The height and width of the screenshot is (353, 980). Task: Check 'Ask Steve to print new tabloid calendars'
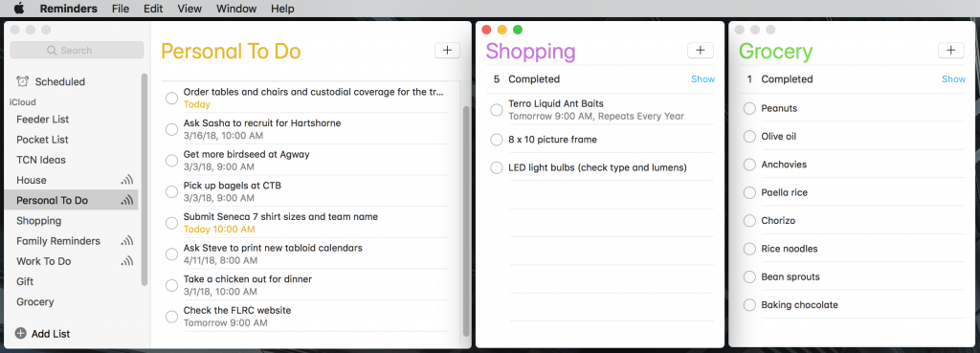pos(171,254)
